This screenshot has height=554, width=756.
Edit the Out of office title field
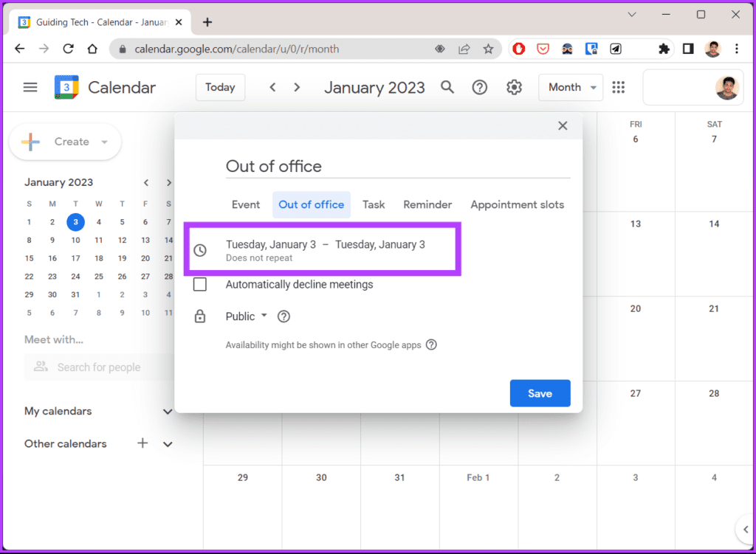pyautogui.click(x=398, y=166)
